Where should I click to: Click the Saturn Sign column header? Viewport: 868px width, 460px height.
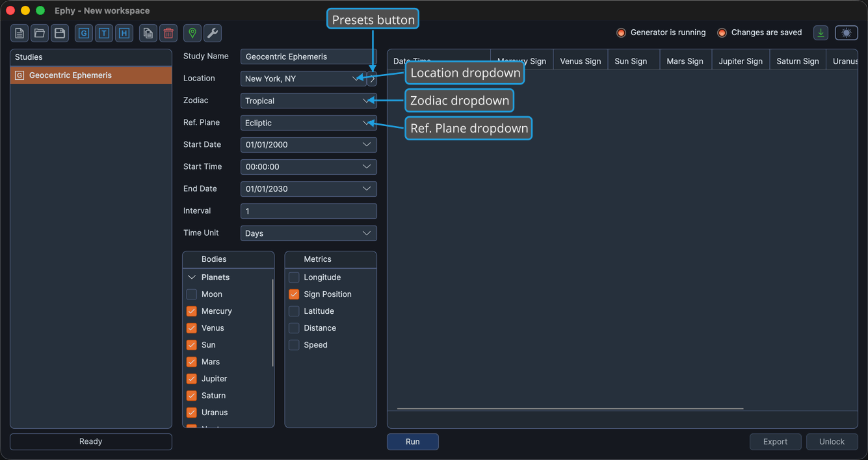798,61
